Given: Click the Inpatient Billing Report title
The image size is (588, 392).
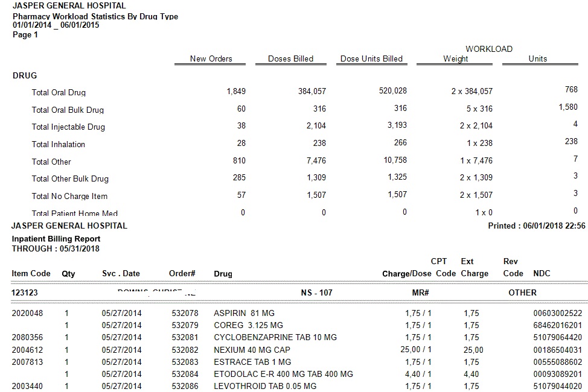Looking at the screenshot, I should (x=56, y=239).
